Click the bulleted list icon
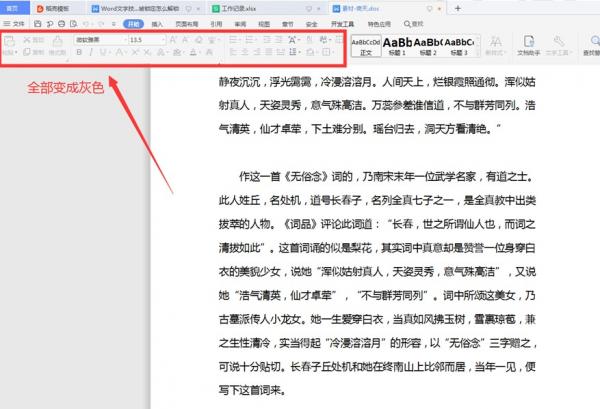 (x=234, y=39)
